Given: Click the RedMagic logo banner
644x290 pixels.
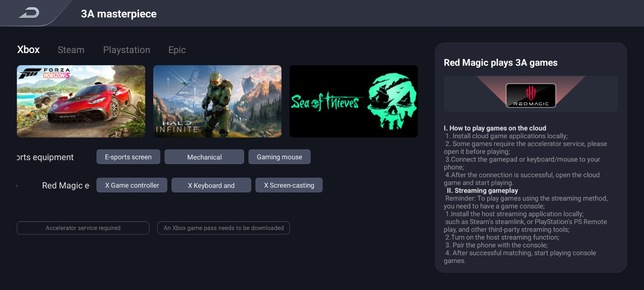Looking at the screenshot, I should tap(531, 94).
